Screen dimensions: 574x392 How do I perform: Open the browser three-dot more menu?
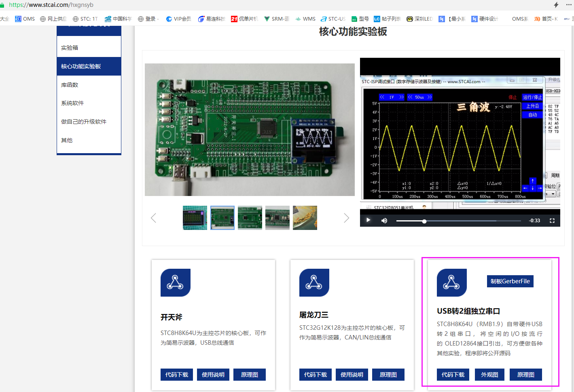pos(569,5)
